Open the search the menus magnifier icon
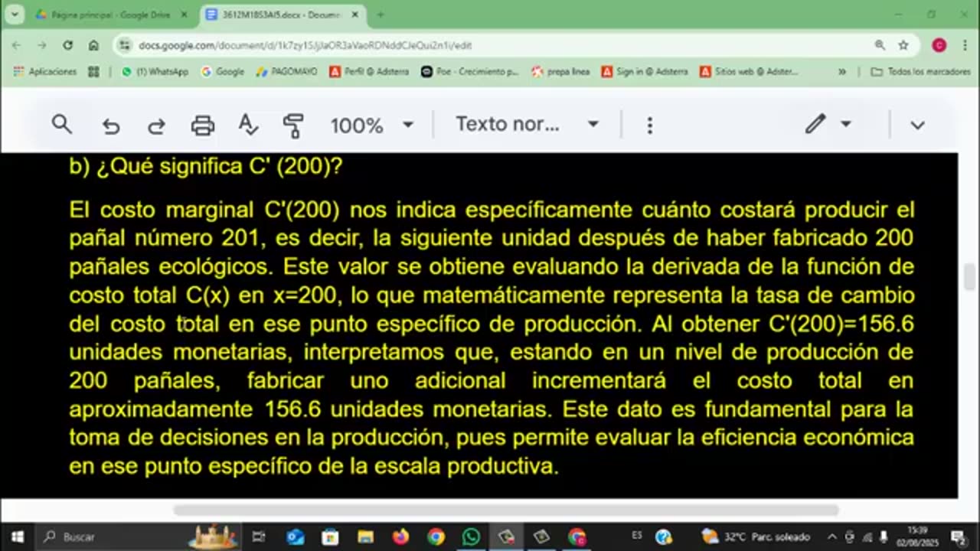Viewport: 980px width, 551px height. pos(62,125)
